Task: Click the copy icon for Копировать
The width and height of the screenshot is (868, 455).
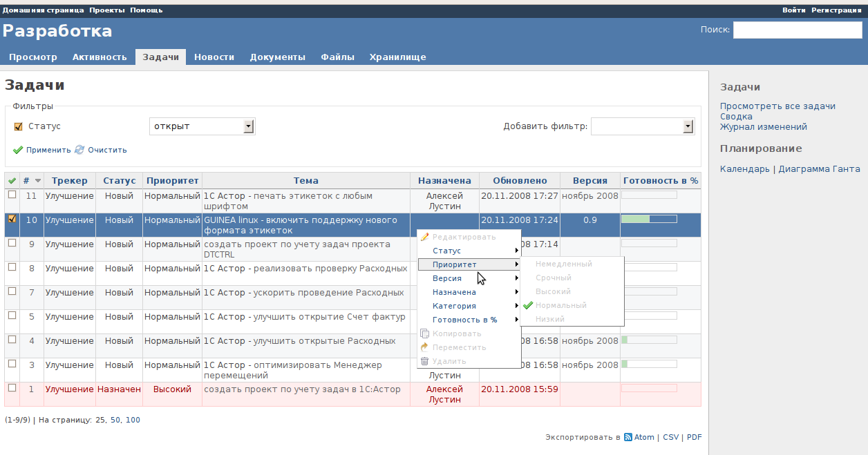Action: coord(424,333)
